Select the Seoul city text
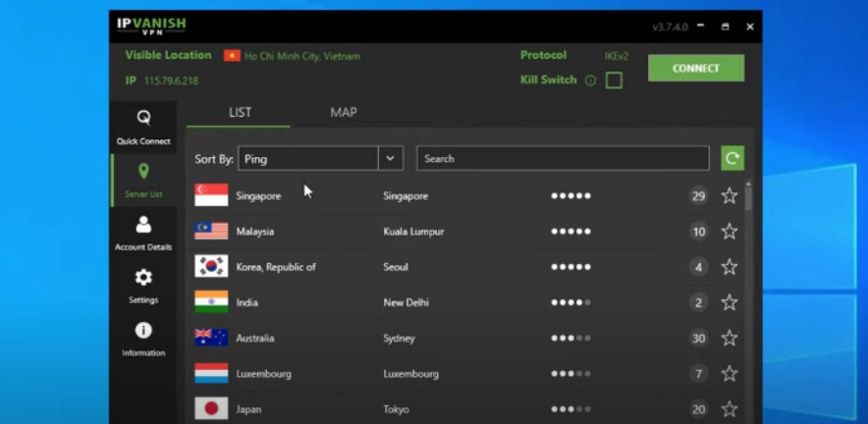The width and height of the screenshot is (868, 424). coord(396,267)
